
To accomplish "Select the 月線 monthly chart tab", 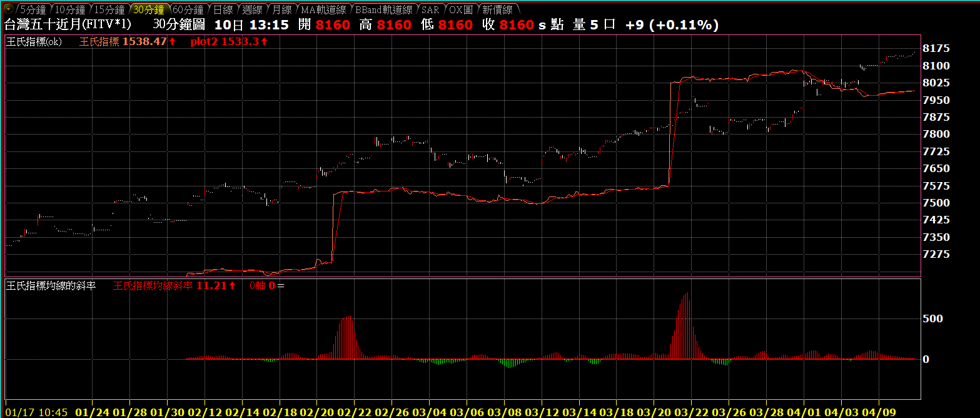I will click(282, 10).
